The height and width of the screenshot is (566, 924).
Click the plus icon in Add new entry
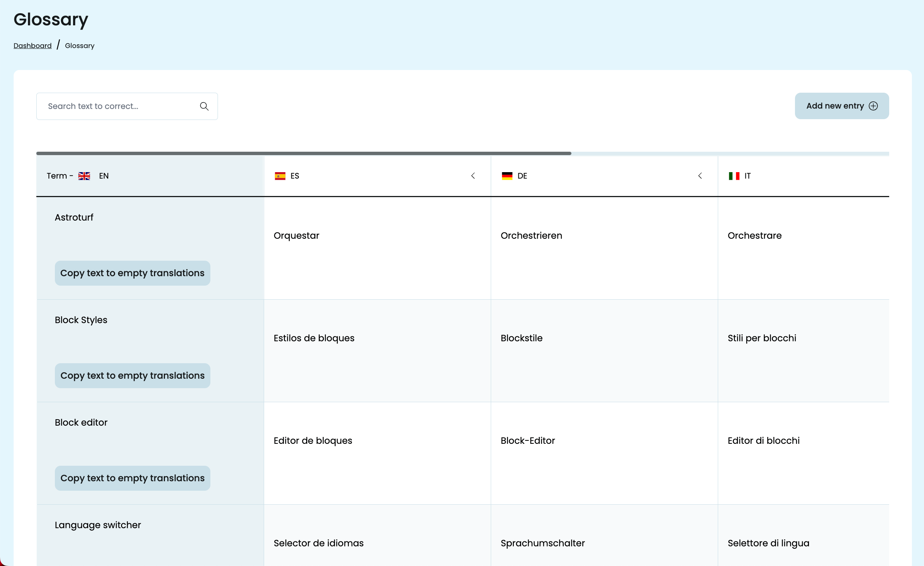coord(873,106)
